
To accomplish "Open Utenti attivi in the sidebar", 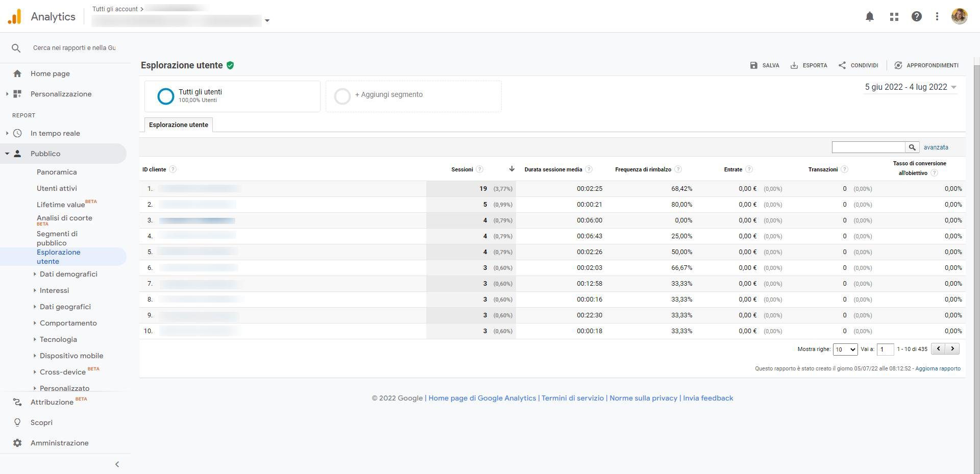I will pos(57,188).
